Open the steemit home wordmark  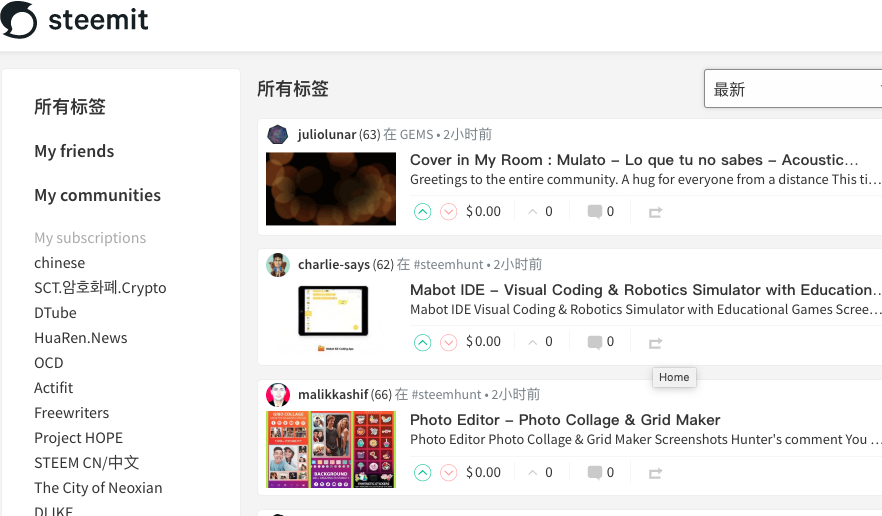click(x=98, y=20)
